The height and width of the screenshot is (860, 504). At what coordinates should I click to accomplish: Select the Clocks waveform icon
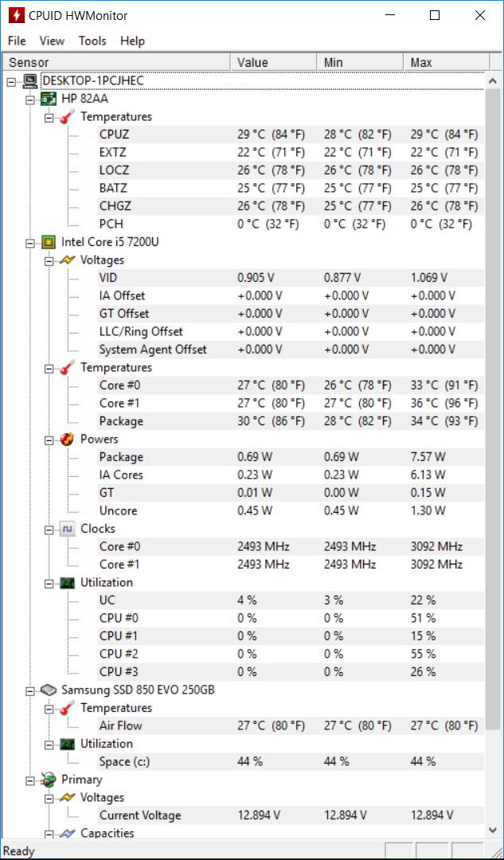68,529
